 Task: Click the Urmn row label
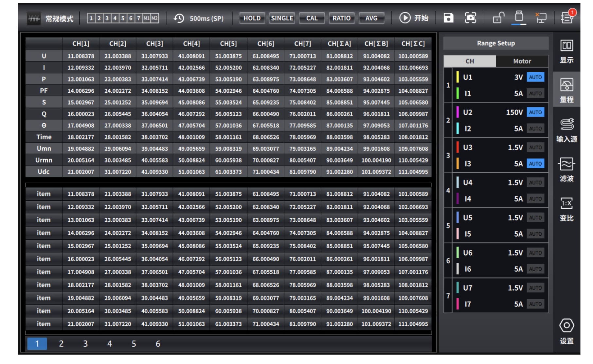point(44,160)
